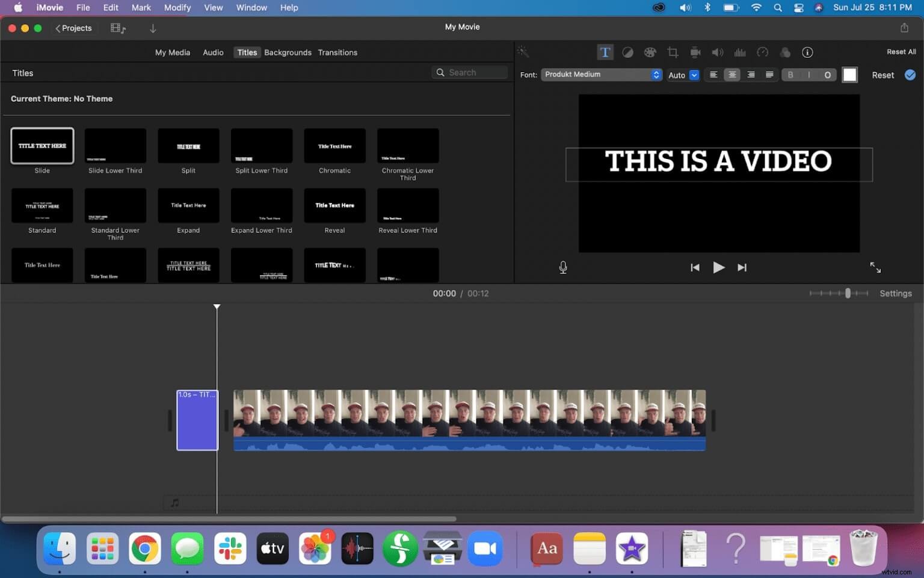Open the My Media tab
The width and height of the screenshot is (924, 578).
coord(173,52)
